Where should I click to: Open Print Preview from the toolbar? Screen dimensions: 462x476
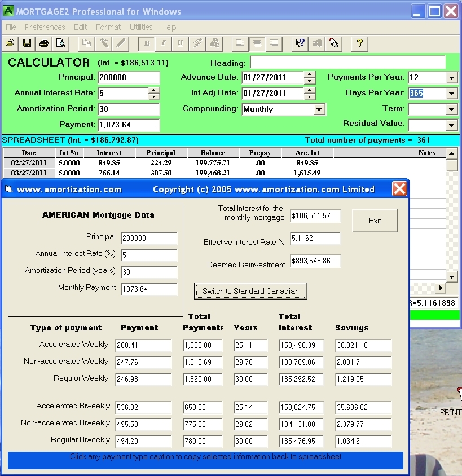pos(60,43)
